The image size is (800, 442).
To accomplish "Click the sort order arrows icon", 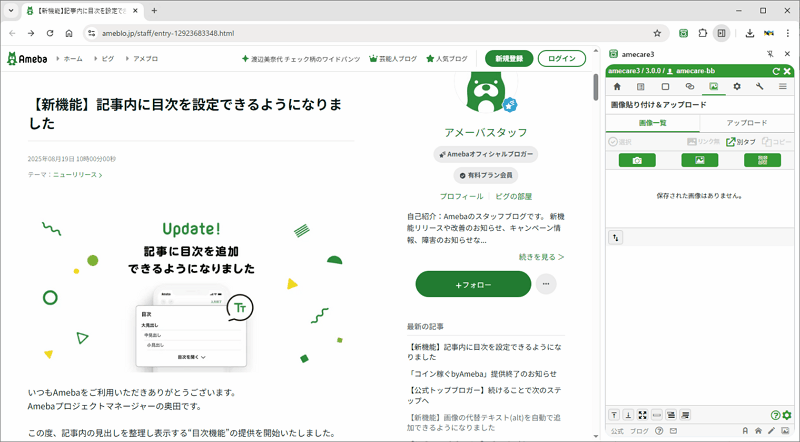I will pos(616,238).
